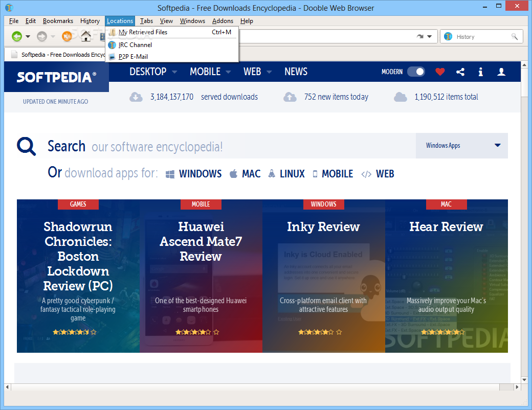Select the Softpedia browser tab

(x=56, y=55)
